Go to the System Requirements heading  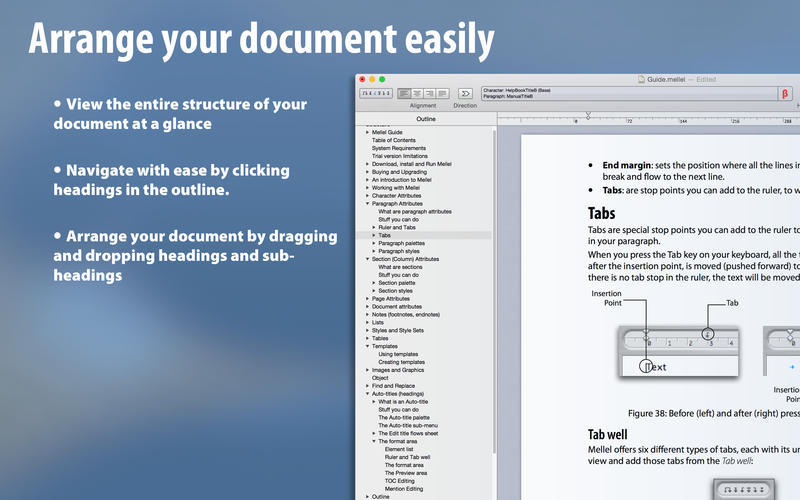[x=397, y=148]
